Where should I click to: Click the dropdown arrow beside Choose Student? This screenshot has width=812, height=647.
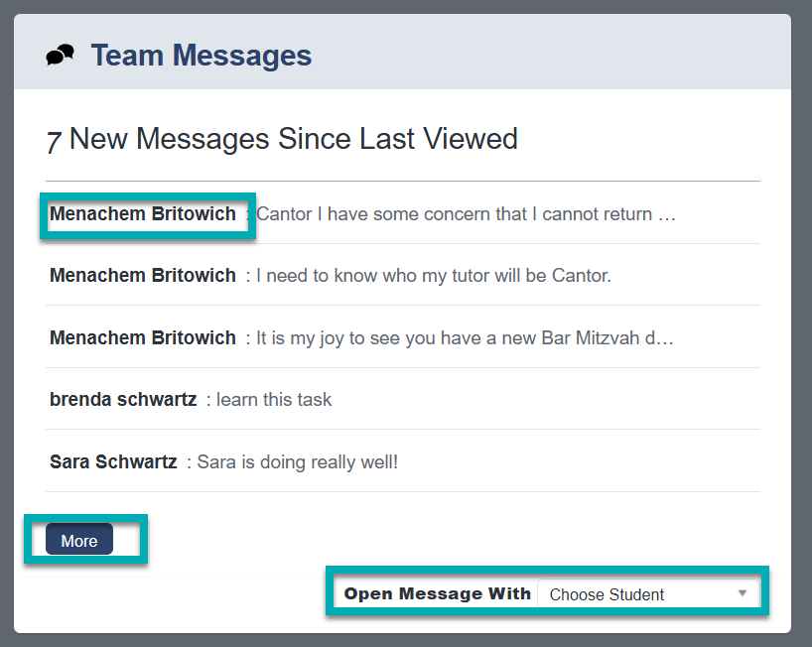(742, 593)
